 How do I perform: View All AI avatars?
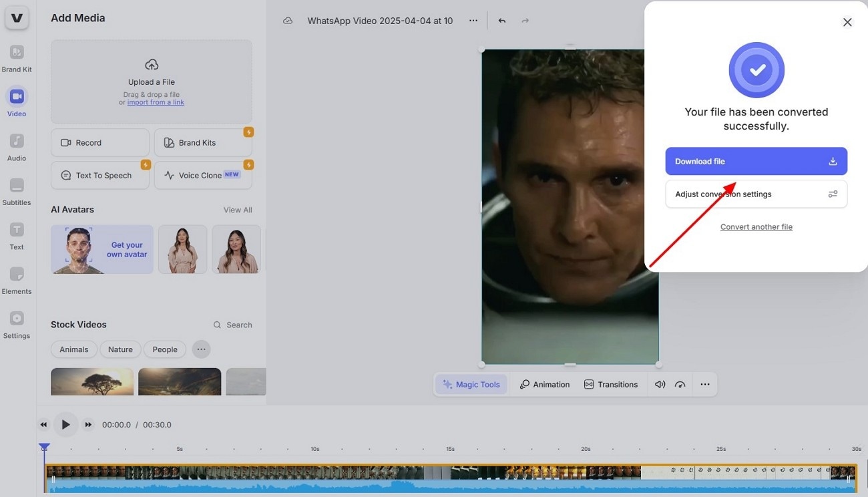[x=238, y=210]
